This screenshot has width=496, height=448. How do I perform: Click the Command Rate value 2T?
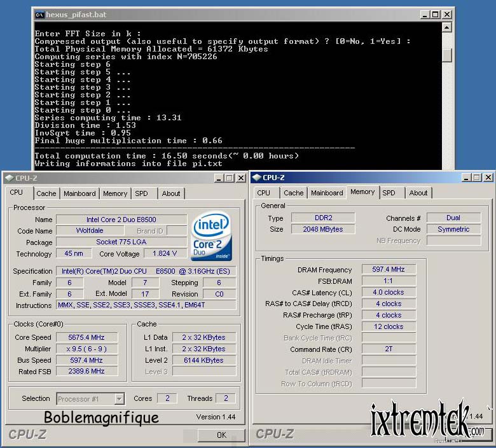click(389, 349)
